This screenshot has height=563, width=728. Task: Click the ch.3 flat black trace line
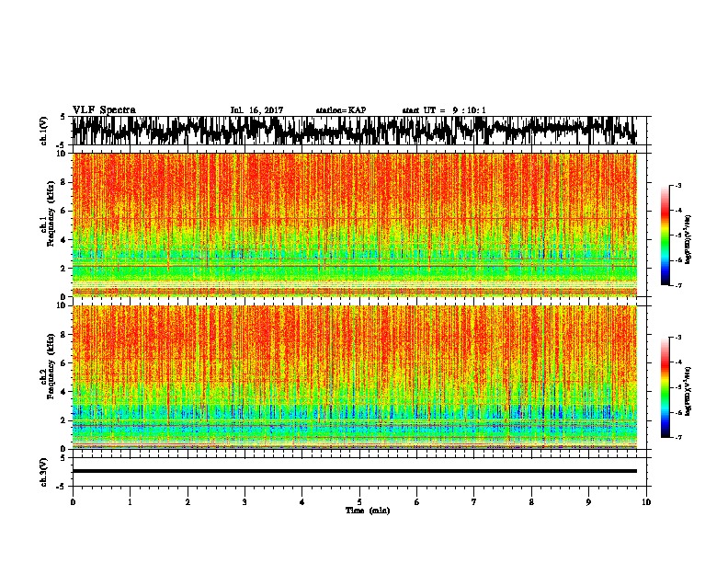point(355,471)
